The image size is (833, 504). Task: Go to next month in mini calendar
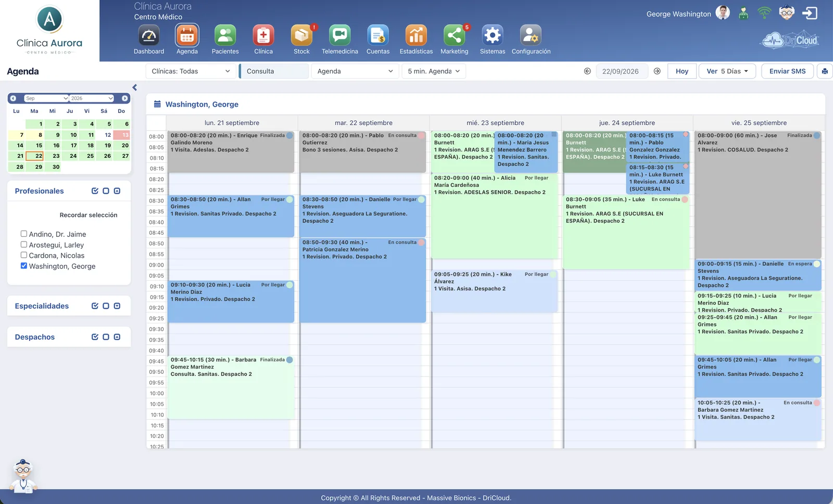click(x=125, y=98)
